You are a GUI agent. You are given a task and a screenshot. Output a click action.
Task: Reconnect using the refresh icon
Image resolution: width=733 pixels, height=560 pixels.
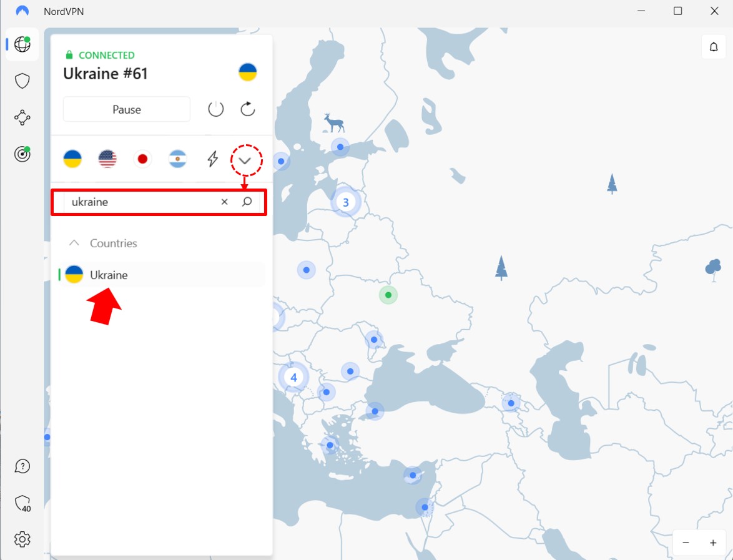247,109
